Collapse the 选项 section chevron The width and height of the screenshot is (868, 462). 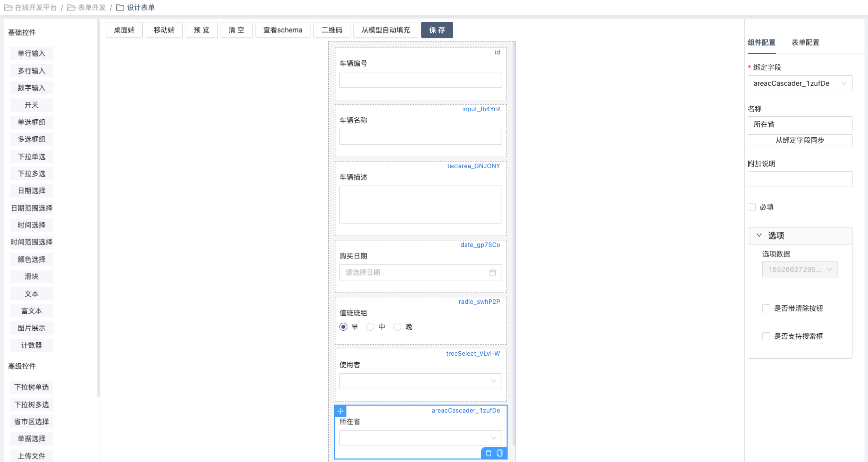pos(759,235)
